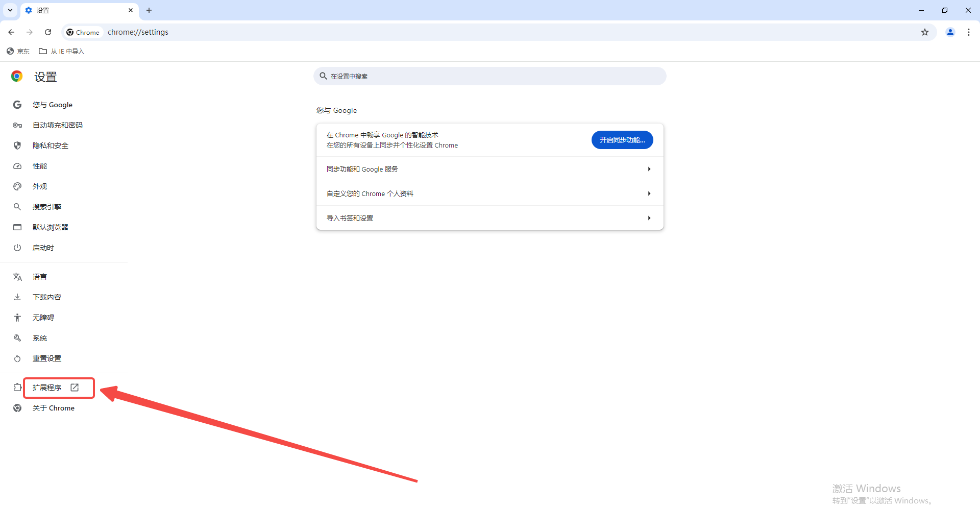This screenshot has height=531, width=980.
Task: Expand 自定义您的 Chrome 个人资料 row
Action: click(x=490, y=194)
